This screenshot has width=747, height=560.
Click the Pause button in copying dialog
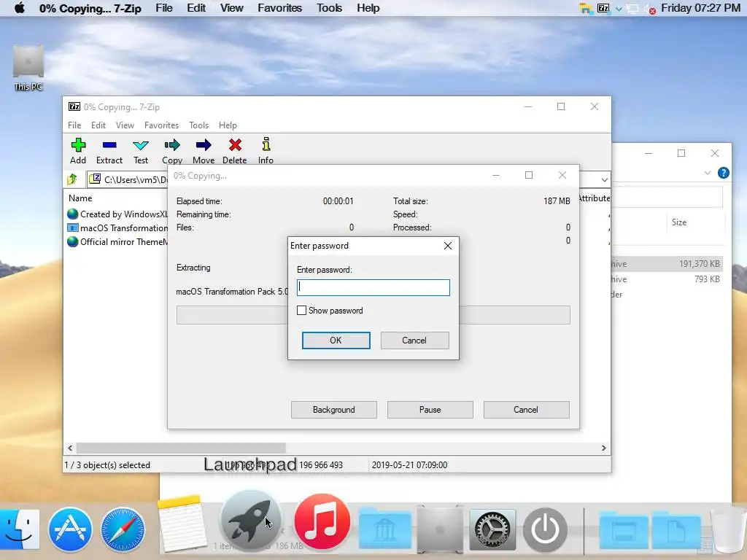pyautogui.click(x=430, y=410)
